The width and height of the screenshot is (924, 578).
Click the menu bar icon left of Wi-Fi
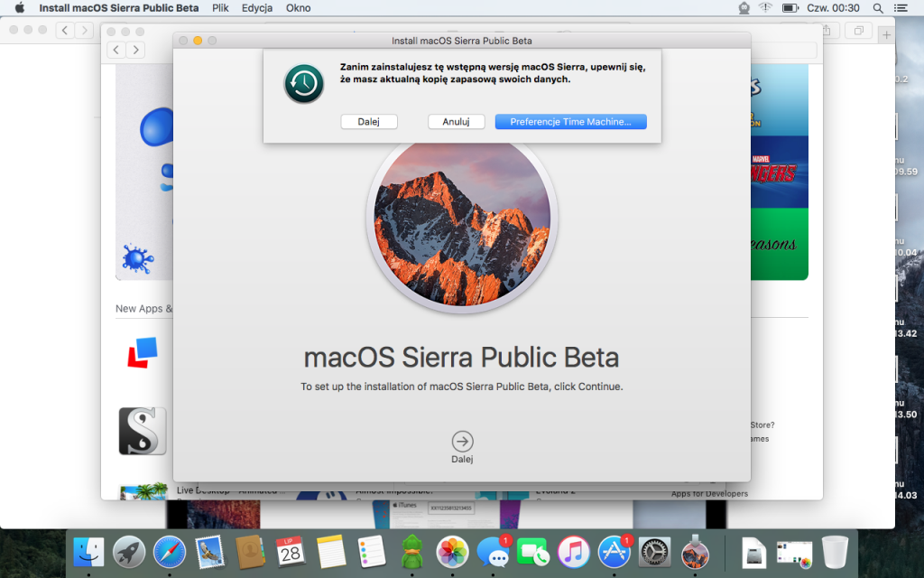coord(744,7)
